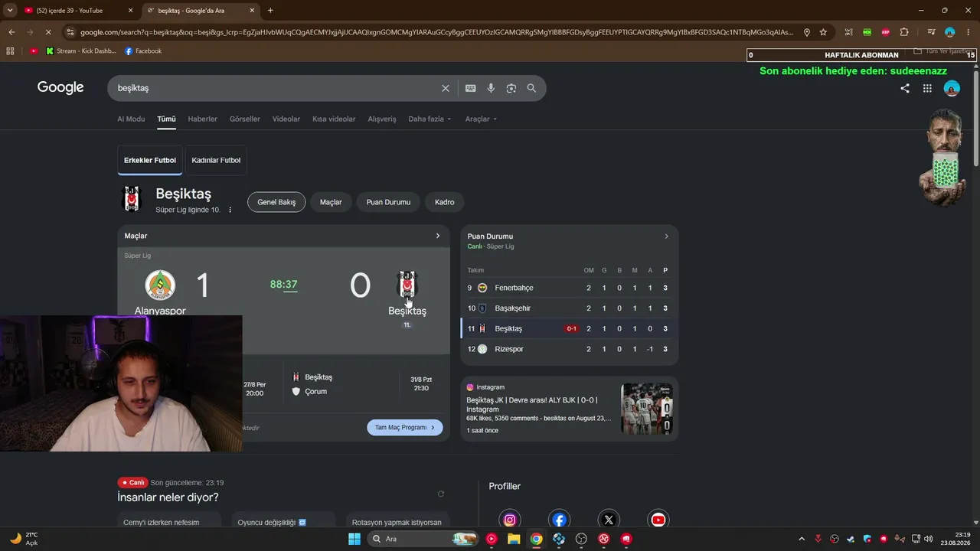Open the taskbar volume control
The image size is (980, 551).
click(x=929, y=539)
